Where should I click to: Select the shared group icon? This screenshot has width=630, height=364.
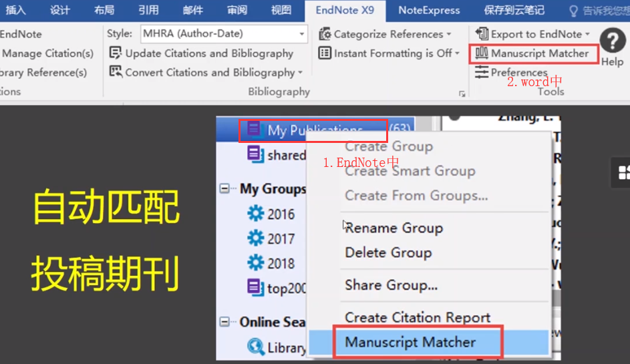click(x=255, y=154)
